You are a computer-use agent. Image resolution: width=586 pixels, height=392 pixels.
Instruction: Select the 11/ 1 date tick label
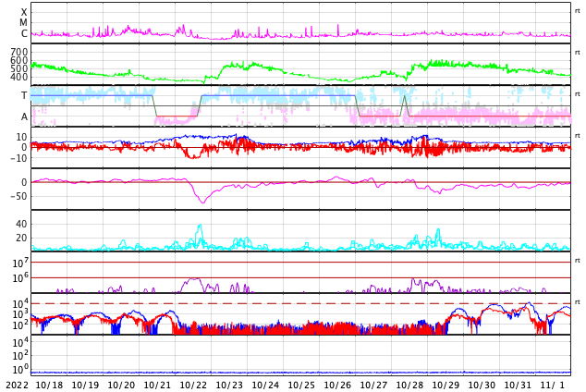point(553,385)
